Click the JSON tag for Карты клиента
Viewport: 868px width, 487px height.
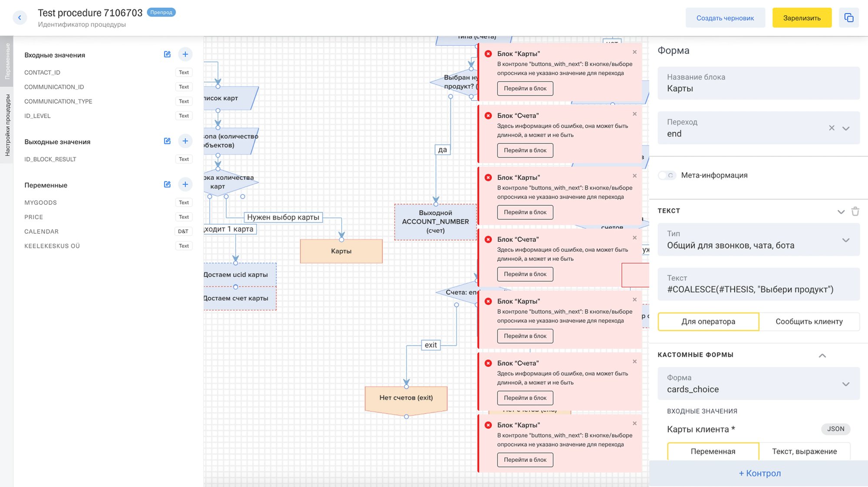tap(835, 429)
